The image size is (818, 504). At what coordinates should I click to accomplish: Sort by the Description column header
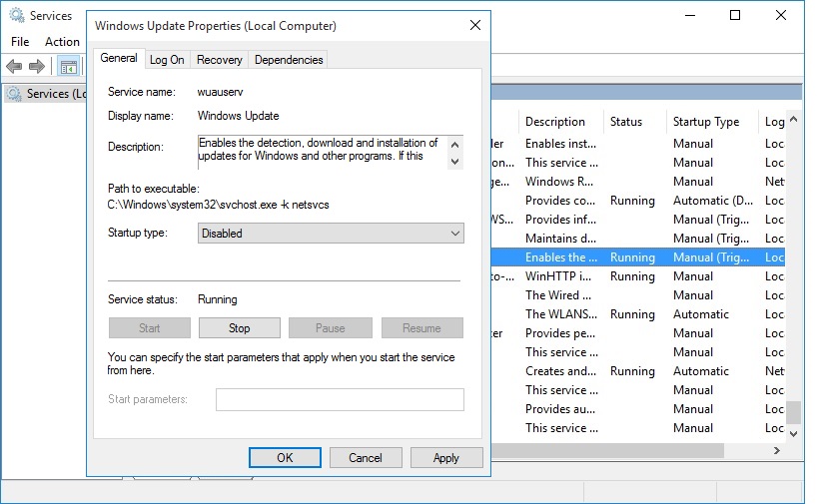[x=561, y=122]
